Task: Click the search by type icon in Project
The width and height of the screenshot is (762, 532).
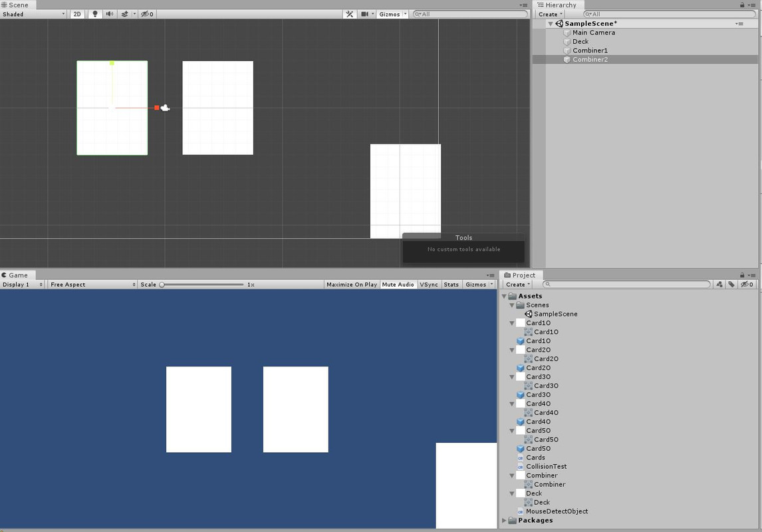Action: point(719,284)
